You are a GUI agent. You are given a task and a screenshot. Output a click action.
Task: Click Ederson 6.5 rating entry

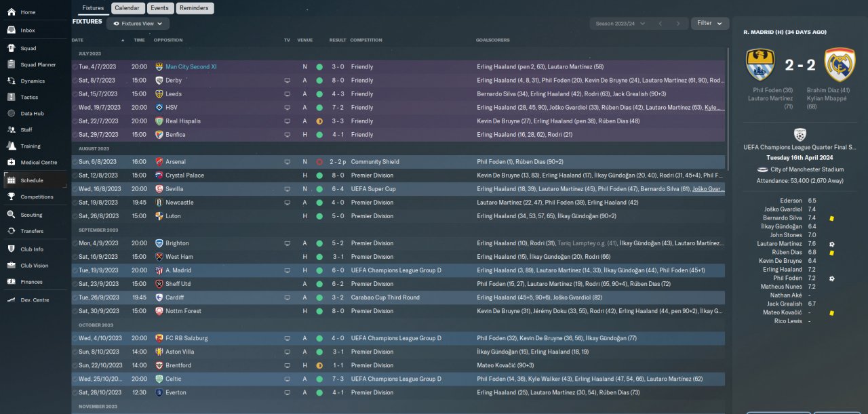point(800,201)
